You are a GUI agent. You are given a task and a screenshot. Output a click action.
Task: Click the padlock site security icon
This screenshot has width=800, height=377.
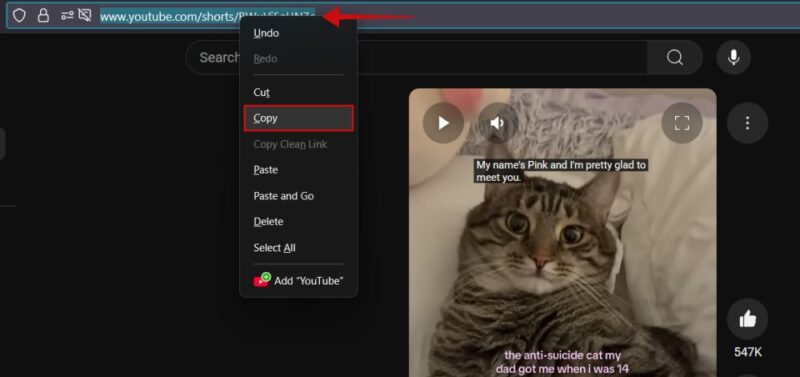[43, 16]
